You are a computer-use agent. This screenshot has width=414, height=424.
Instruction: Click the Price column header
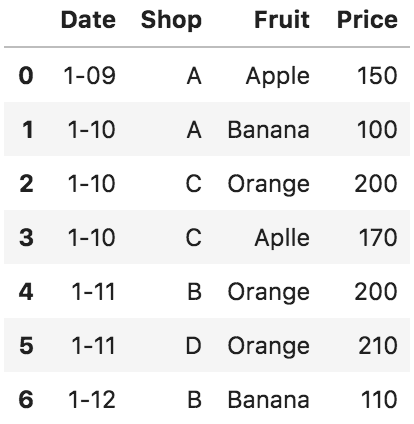(367, 20)
